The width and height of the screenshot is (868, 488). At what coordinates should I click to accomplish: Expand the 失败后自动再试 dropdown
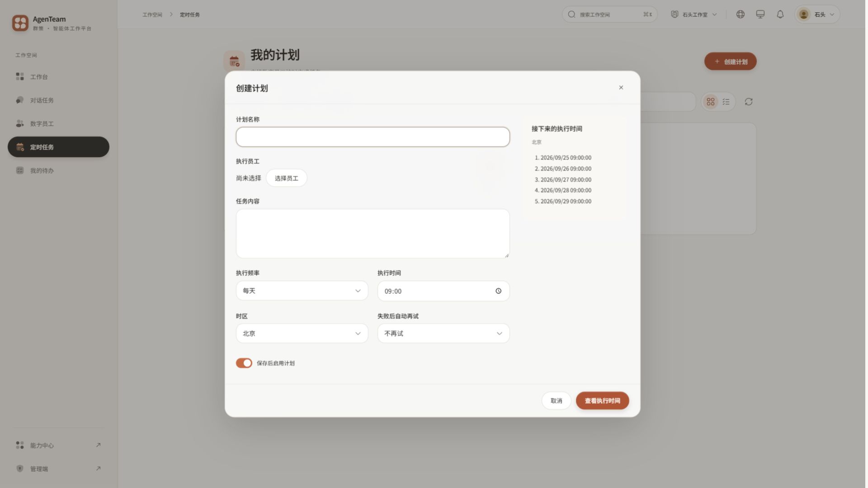[443, 333]
